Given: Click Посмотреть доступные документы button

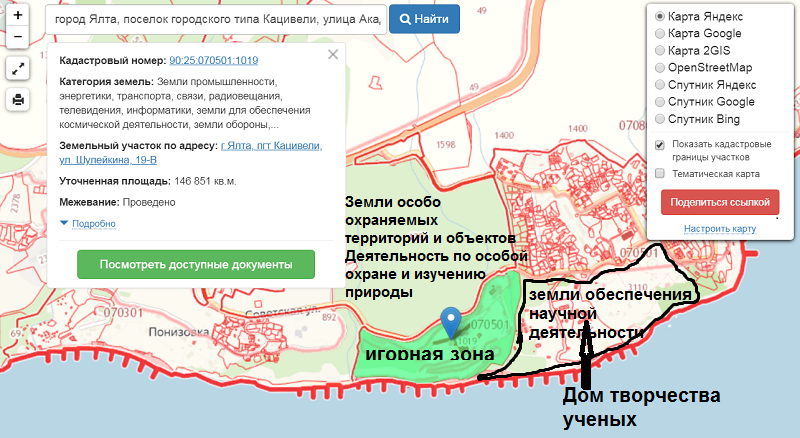Looking at the screenshot, I should pos(196,265).
